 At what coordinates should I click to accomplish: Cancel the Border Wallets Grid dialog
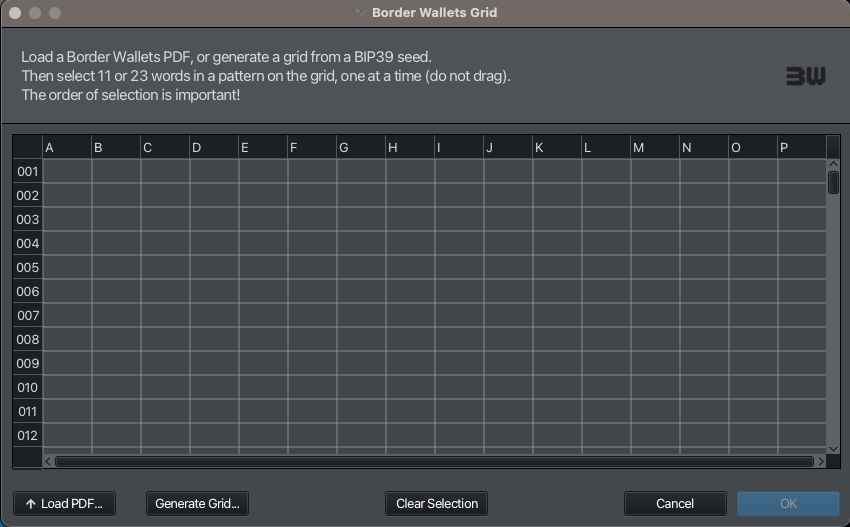tap(675, 504)
